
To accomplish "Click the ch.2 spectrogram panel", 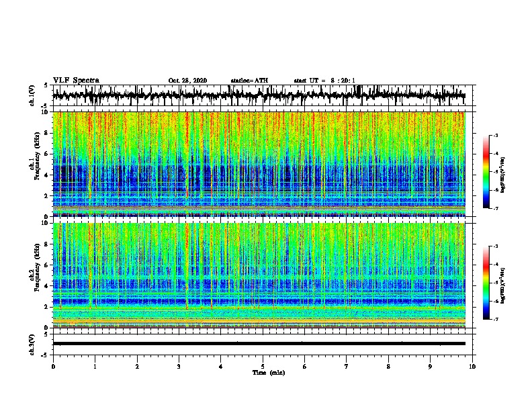I will coord(259,275).
